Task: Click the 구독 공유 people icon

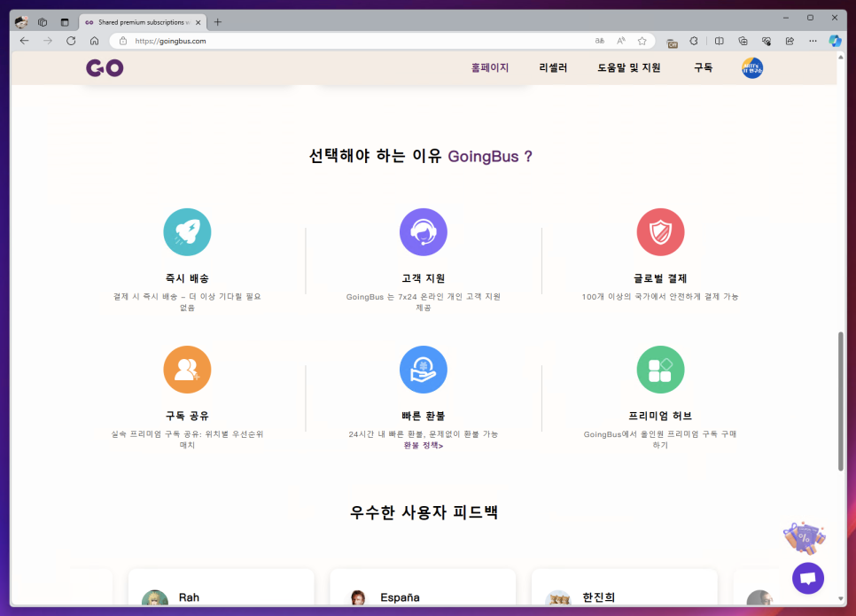Action: [x=187, y=370]
